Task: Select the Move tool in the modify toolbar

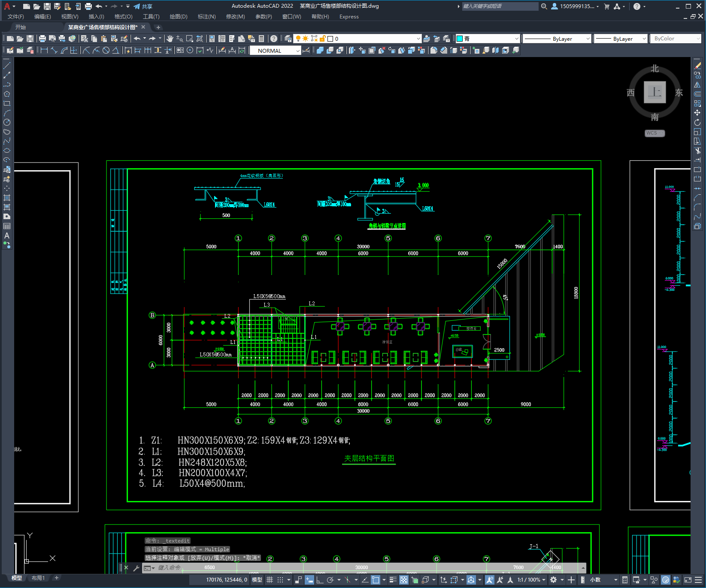Action: [x=697, y=113]
